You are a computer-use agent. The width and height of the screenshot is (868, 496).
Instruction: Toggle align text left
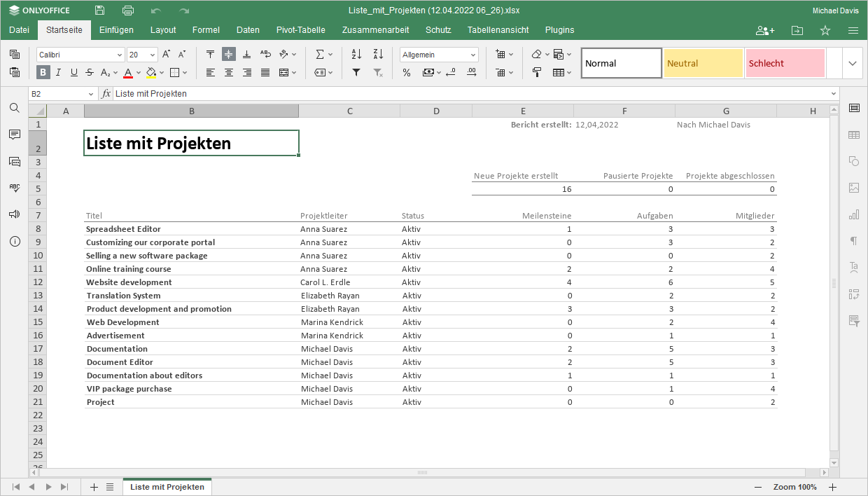pos(211,72)
